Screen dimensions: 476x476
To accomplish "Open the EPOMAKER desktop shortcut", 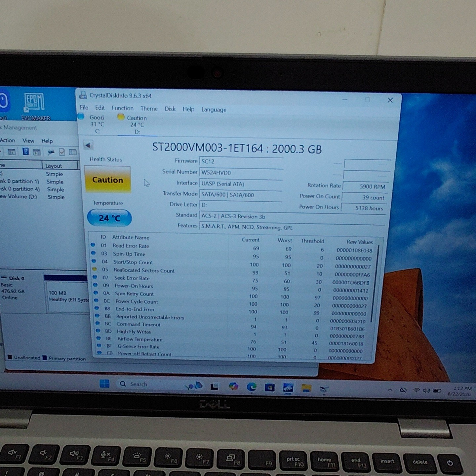I will click(35, 106).
